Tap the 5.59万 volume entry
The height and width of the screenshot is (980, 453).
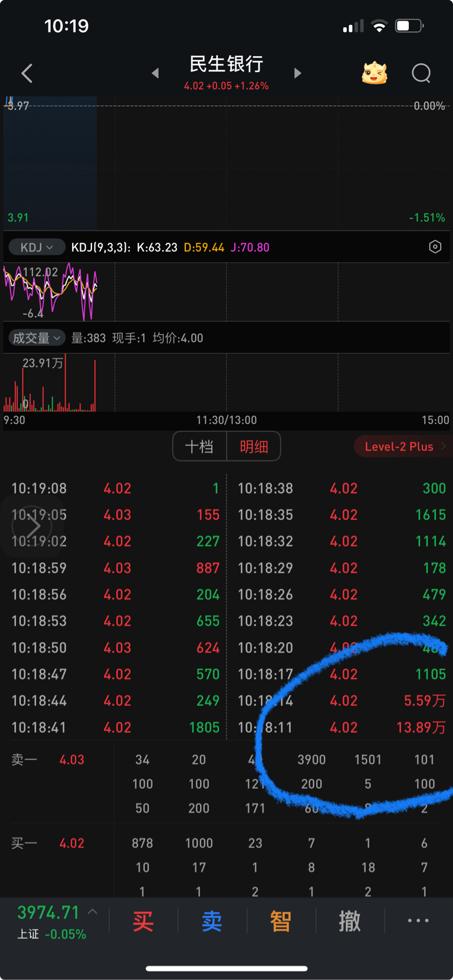pos(425,701)
